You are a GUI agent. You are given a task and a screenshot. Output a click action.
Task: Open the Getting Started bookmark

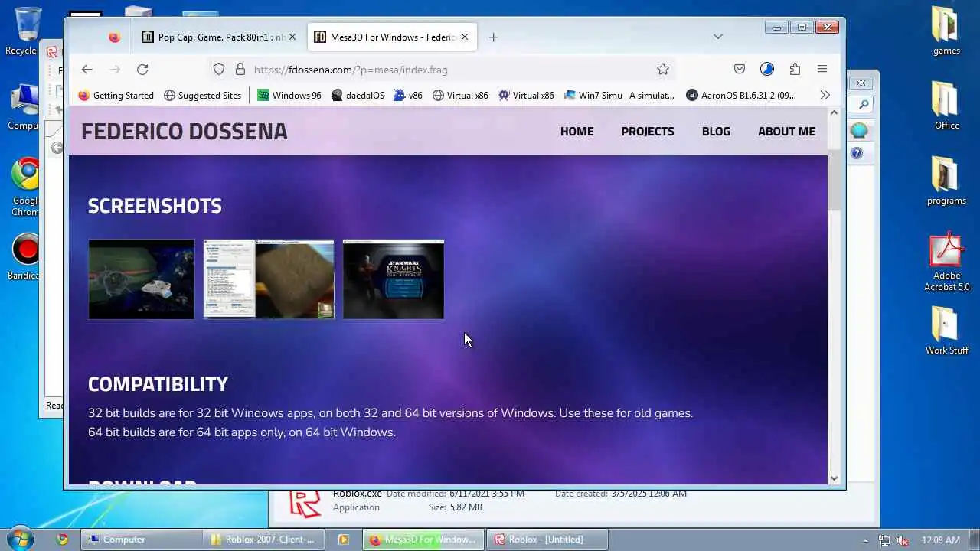116,96
